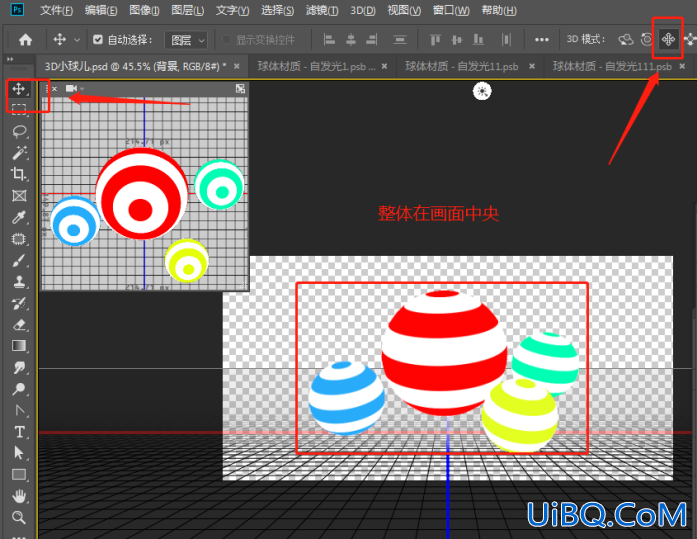
Task: Select the Eraser tool
Action: pos(19,325)
